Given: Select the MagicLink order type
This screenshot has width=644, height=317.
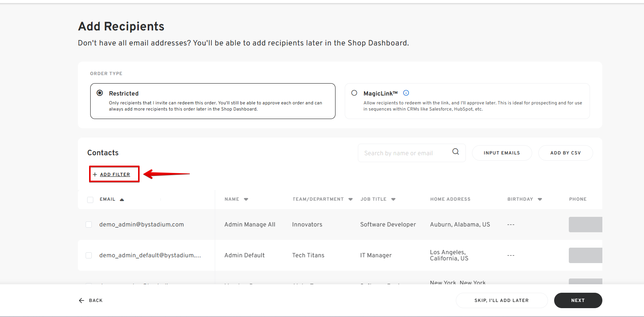Looking at the screenshot, I should point(354,93).
